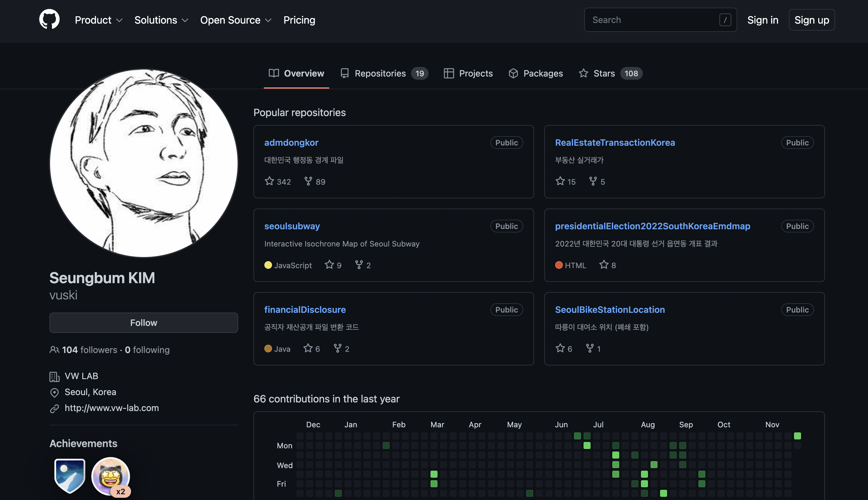The width and height of the screenshot is (868, 500).
Task: Expand the Open Source dropdown menu
Action: (x=236, y=20)
